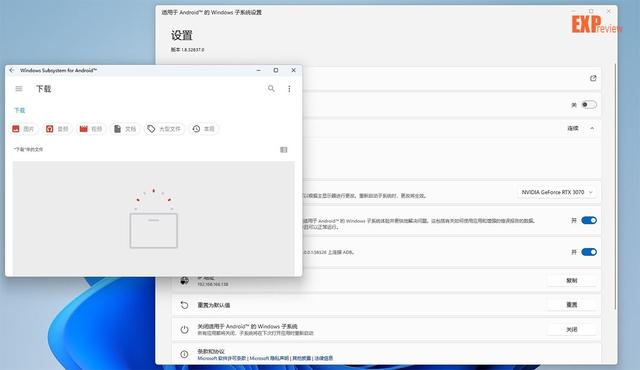Click the reset arrow icon beside 重置为默认值
Screen dimensions: 640x370
184,305
